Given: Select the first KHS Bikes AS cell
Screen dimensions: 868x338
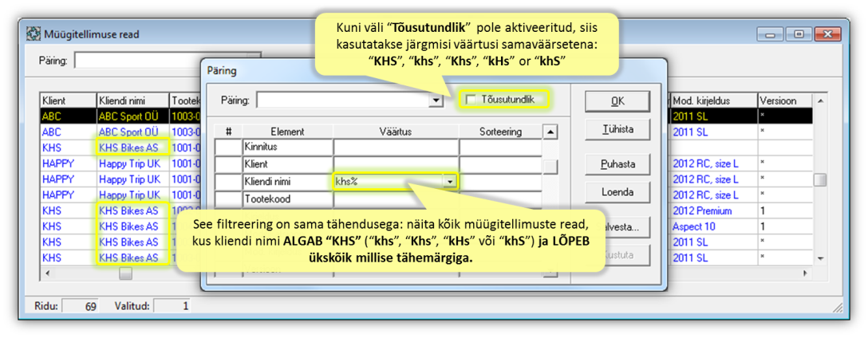Looking at the screenshot, I should (x=133, y=147).
